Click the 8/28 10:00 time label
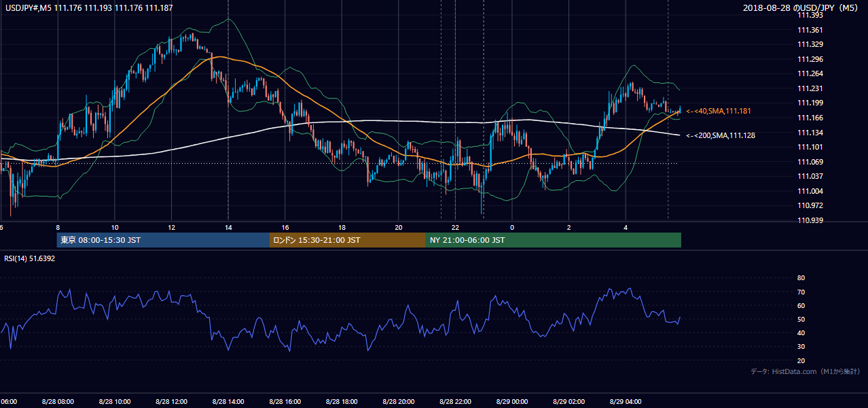This screenshot has height=408, width=868. pyautogui.click(x=114, y=402)
